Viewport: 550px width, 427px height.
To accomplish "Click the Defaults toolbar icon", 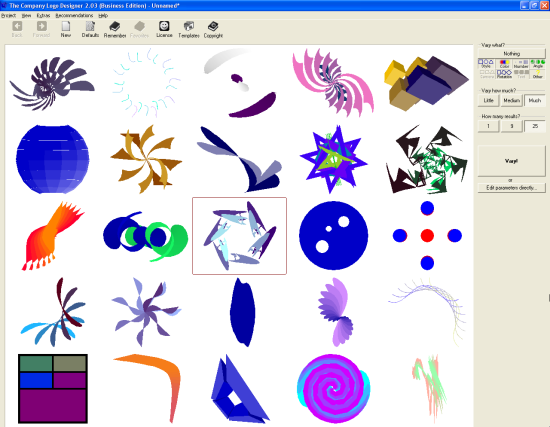I will point(90,29).
